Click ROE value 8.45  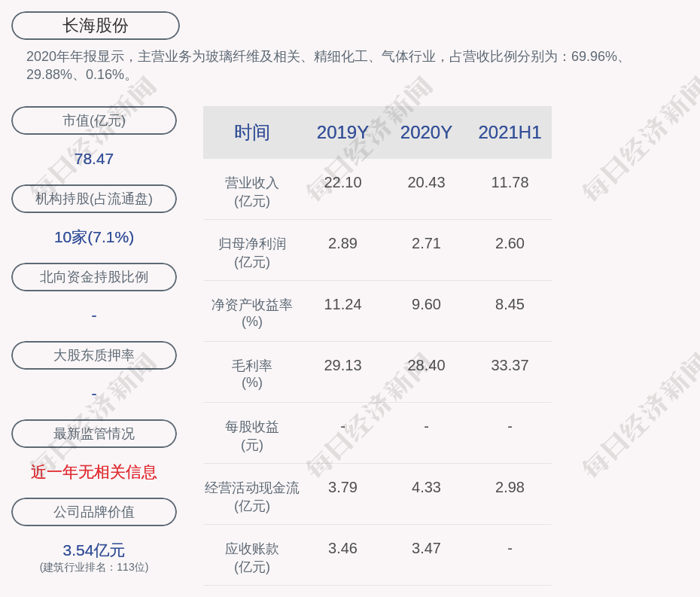[x=510, y=304]
